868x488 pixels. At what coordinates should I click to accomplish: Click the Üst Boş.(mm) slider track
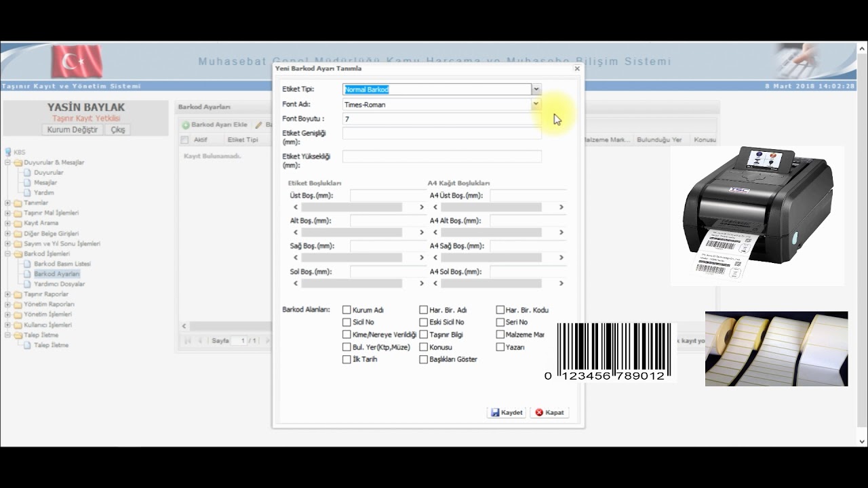[x=351, y=207]
